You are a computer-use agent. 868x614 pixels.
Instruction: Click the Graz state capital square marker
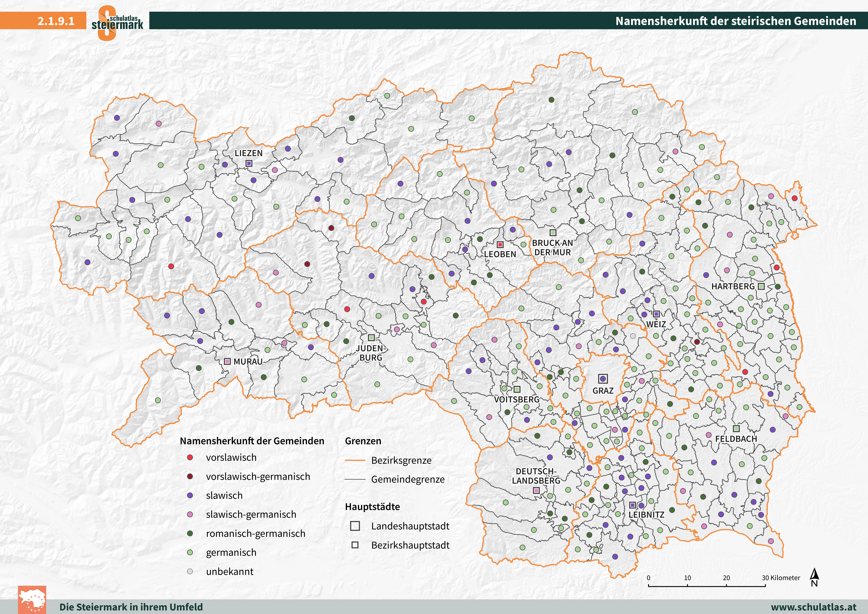pyautogui.click(x=603, y=378)
